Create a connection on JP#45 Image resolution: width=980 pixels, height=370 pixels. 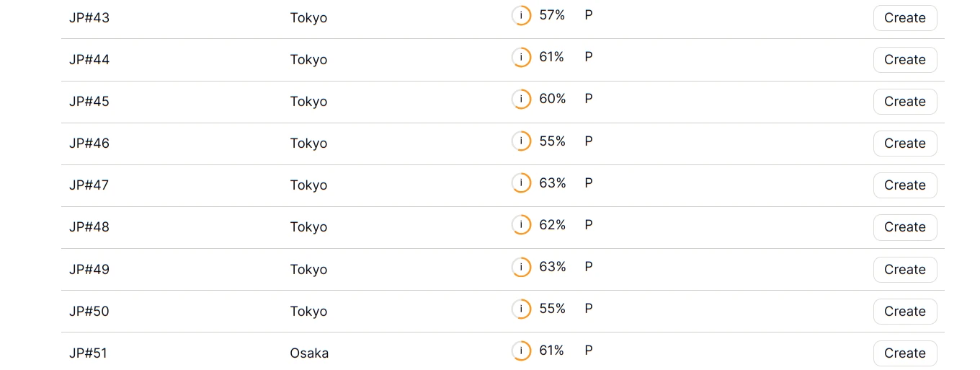coord(904,102)
